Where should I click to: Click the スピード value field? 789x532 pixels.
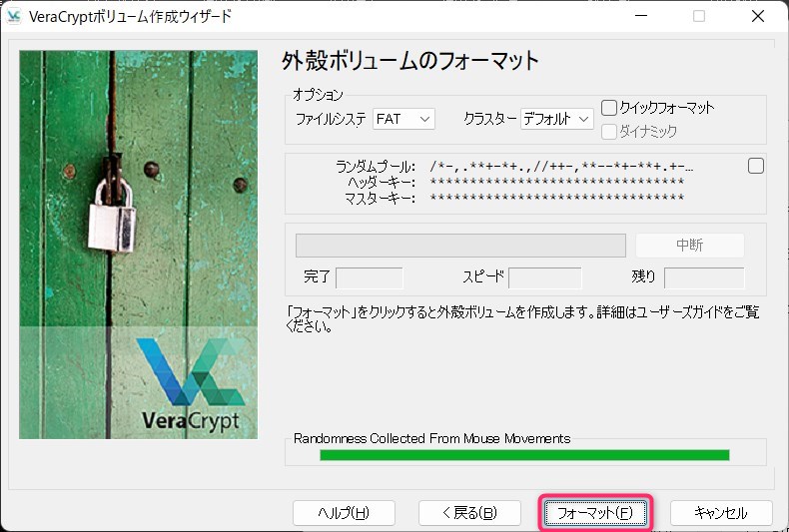pos(545,277)
